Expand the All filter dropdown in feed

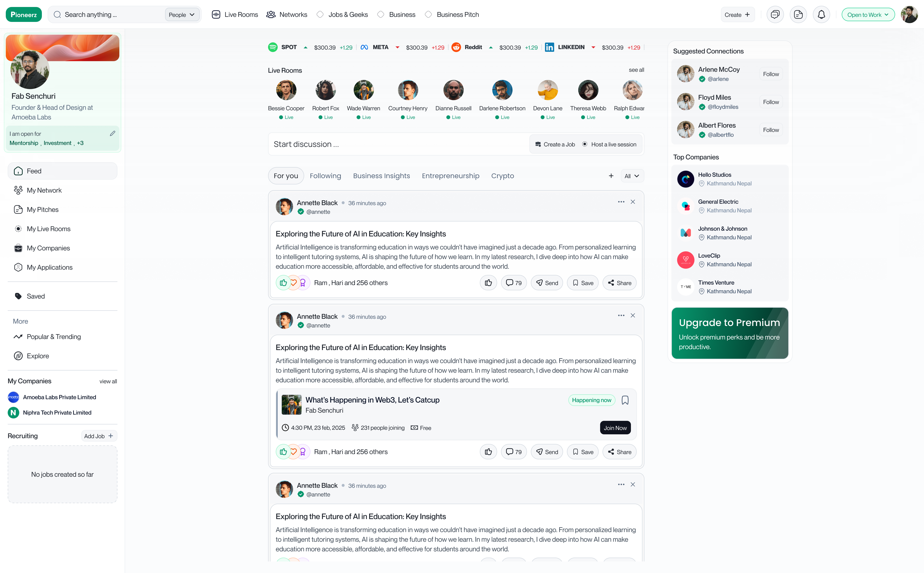pyautogui.click(x=632, y=176)
